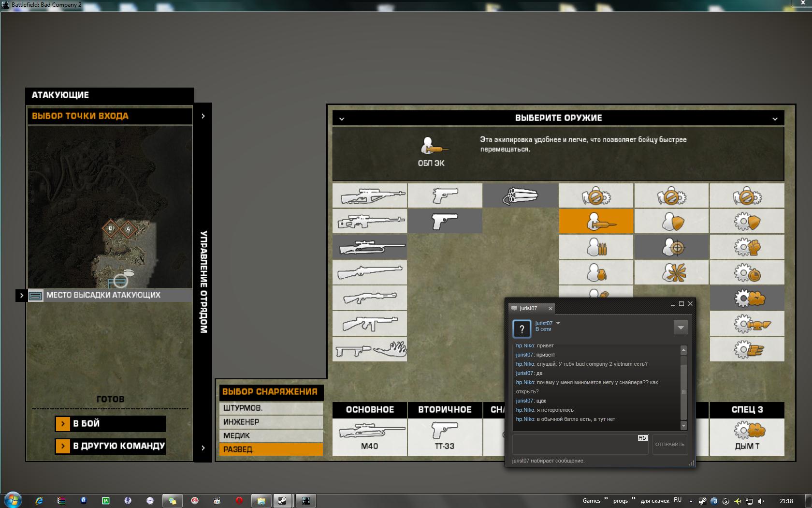Select the explosion burst perk
812x508 pixels.
(x=671, y=272)
